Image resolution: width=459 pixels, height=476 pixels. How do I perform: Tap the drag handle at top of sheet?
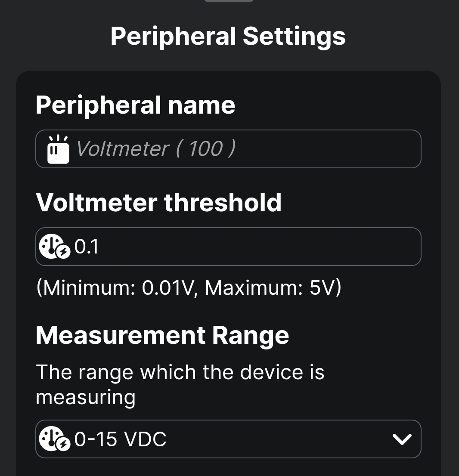(x=229, y=1)
